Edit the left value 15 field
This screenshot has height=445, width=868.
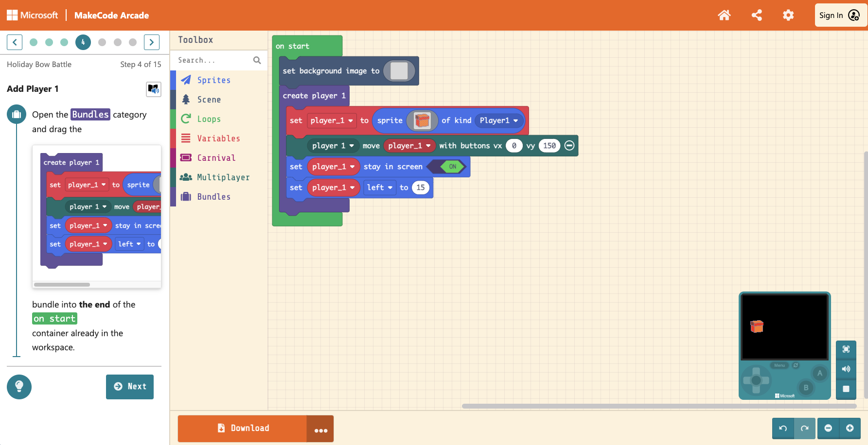pyautogui.click(x=421, y=188)
